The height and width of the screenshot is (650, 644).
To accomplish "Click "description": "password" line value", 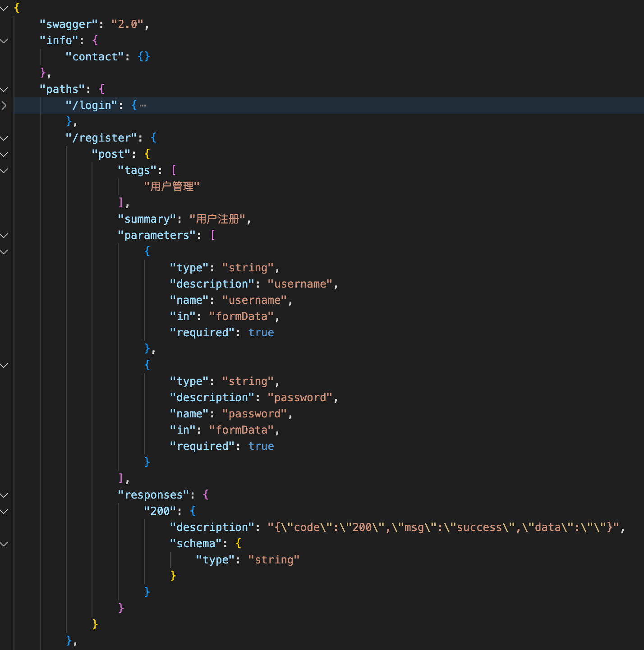I will (300, 398).
